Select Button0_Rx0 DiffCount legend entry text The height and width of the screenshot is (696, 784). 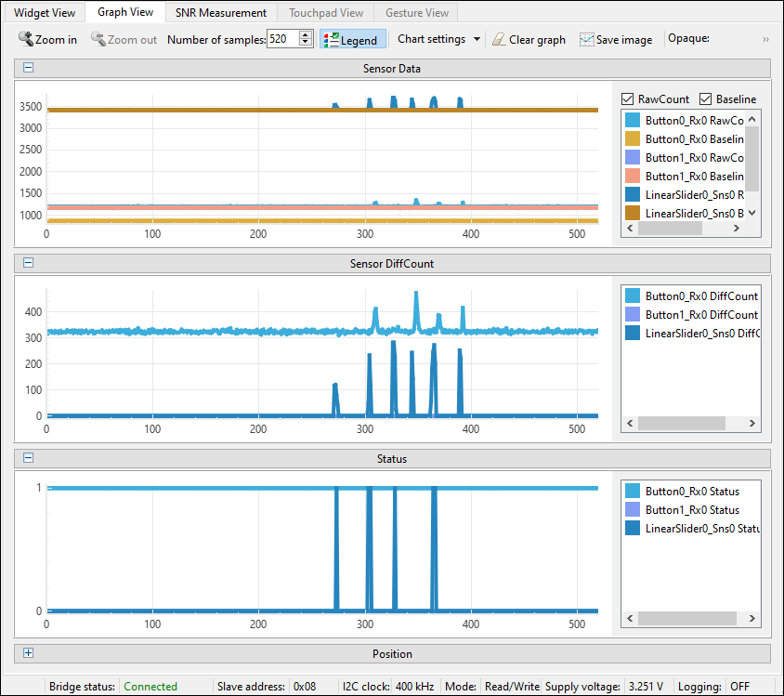coord(701,296)
